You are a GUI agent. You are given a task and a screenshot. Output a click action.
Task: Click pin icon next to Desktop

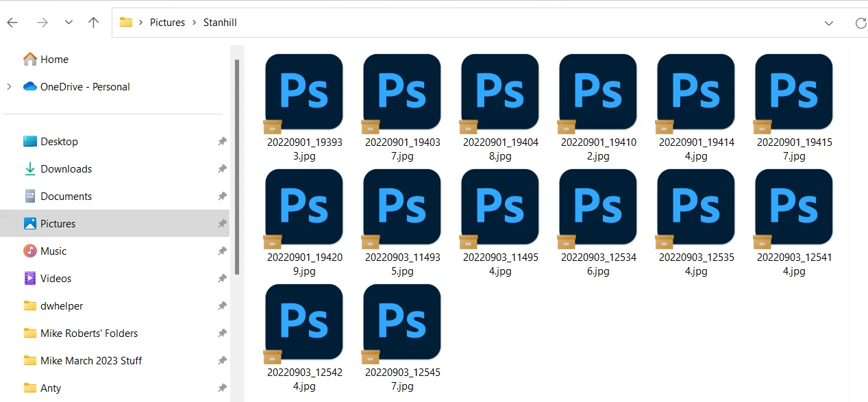click(222, 142)
